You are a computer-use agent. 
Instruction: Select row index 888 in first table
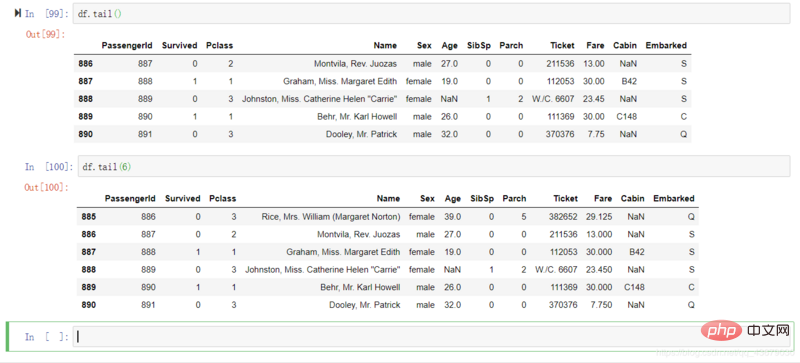pos(86,99)
